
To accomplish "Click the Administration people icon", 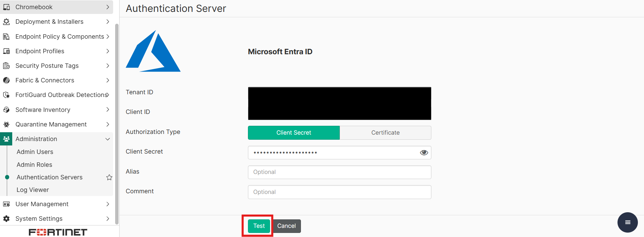I will click(x=6, y=139).
